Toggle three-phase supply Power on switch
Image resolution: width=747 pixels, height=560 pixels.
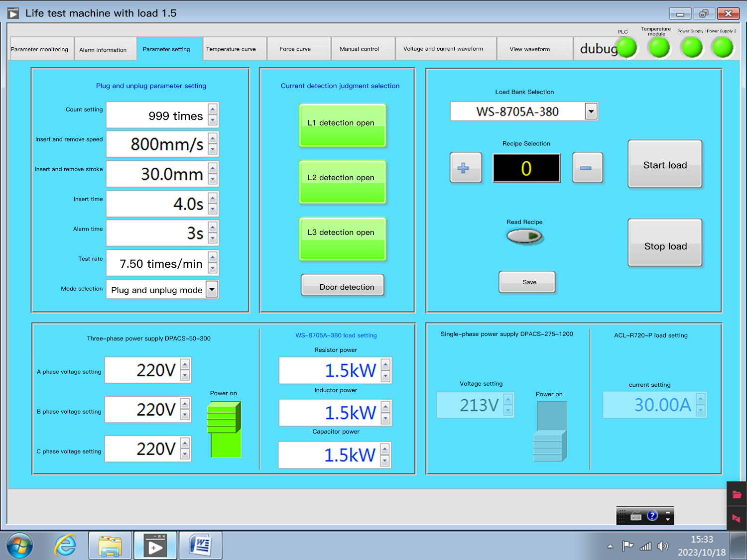[224, 429]
